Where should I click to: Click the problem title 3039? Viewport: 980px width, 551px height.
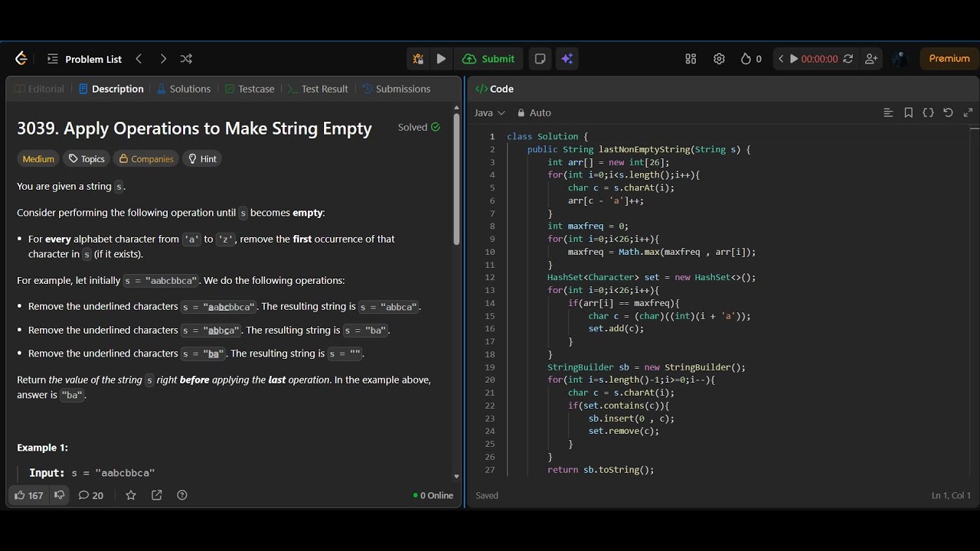pos(194,128)
